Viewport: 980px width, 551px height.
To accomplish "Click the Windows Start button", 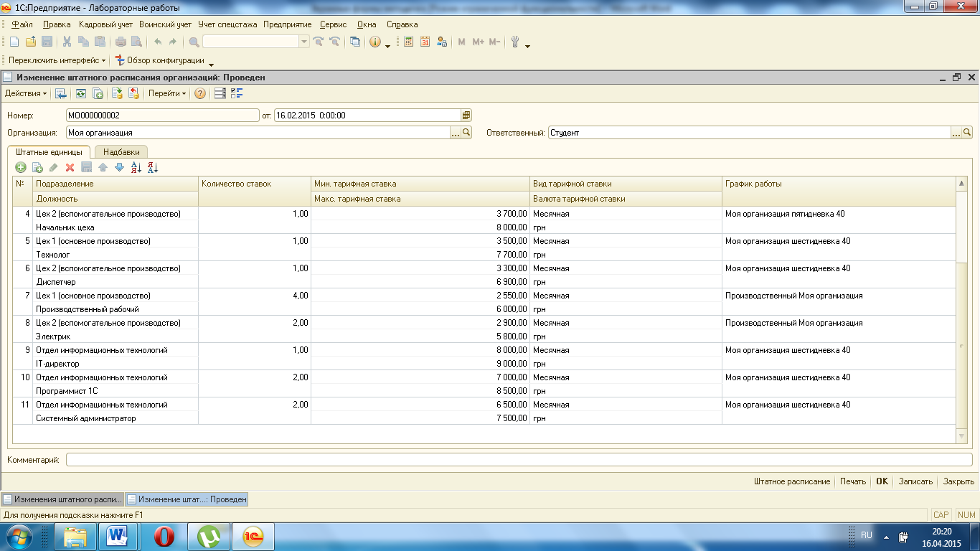I will (19, 535).
